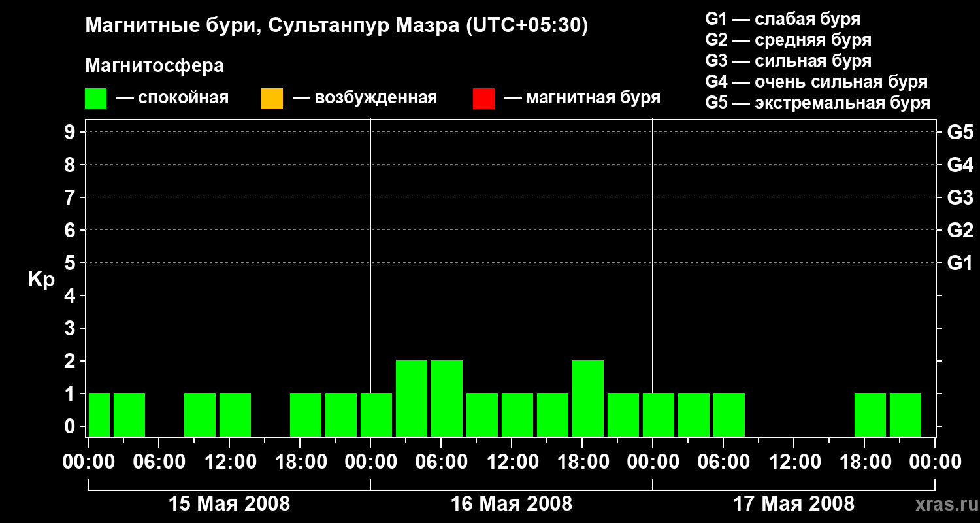This screenshot has width=980, height=523.
Task: Click the Kp 1 bar above 06:00 on 17 May
Action: pos(729,414)
